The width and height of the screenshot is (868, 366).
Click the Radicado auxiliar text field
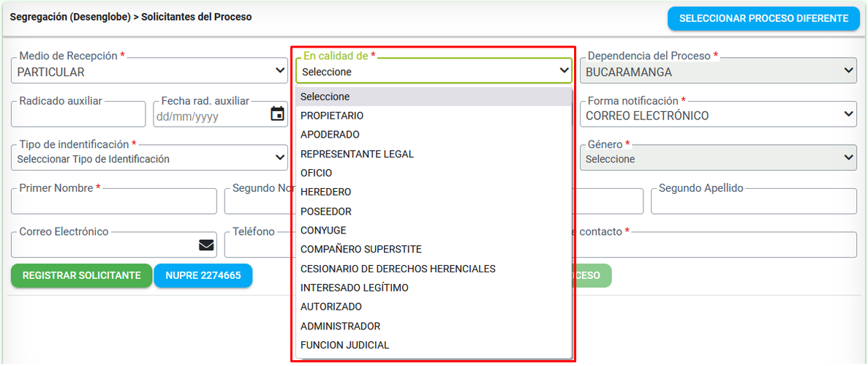point(78,114)
